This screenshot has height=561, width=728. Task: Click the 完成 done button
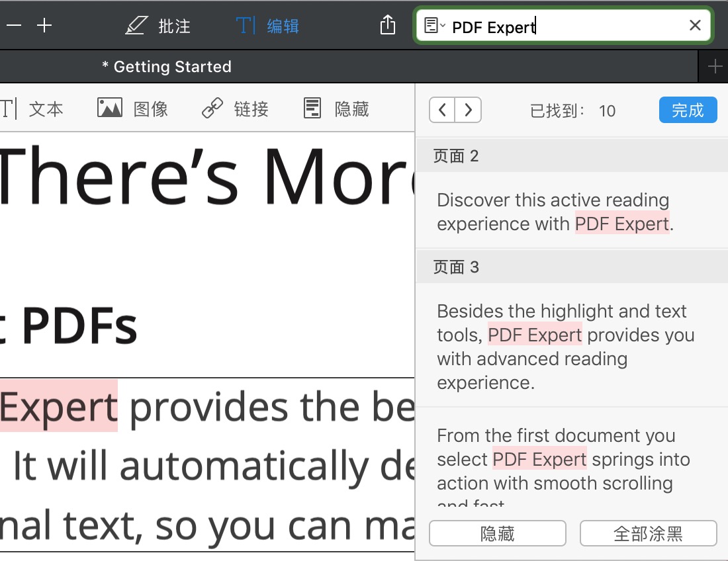tap(688, 110)
